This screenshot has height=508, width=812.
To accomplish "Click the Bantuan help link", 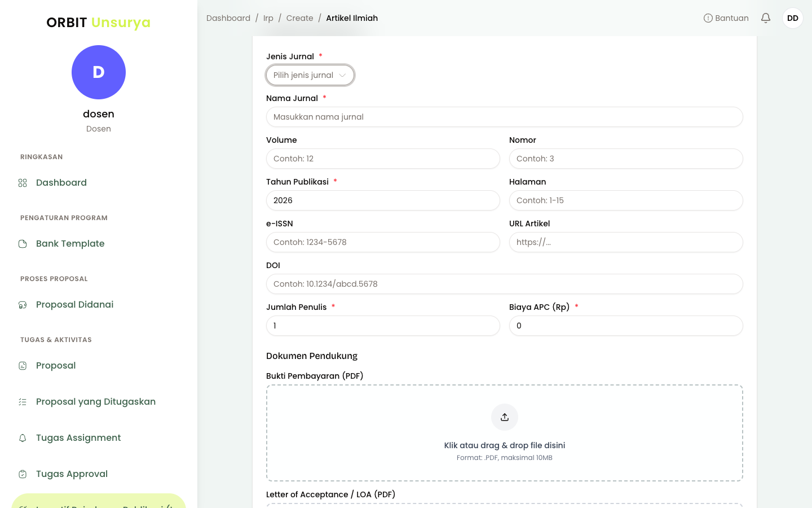I will click(726, 18).
